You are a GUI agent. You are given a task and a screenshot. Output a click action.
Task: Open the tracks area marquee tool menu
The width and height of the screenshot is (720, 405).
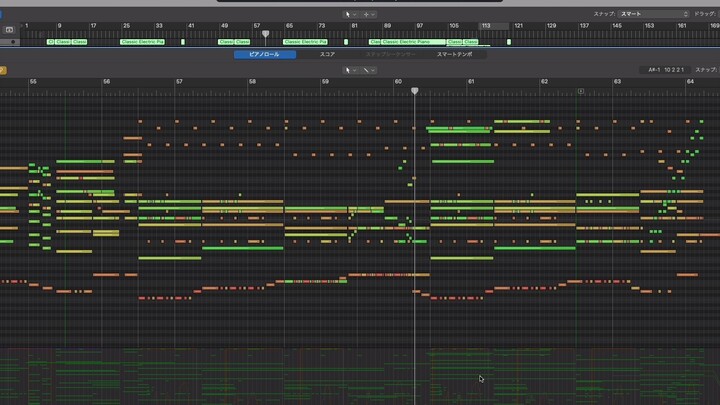coord(369,14)
